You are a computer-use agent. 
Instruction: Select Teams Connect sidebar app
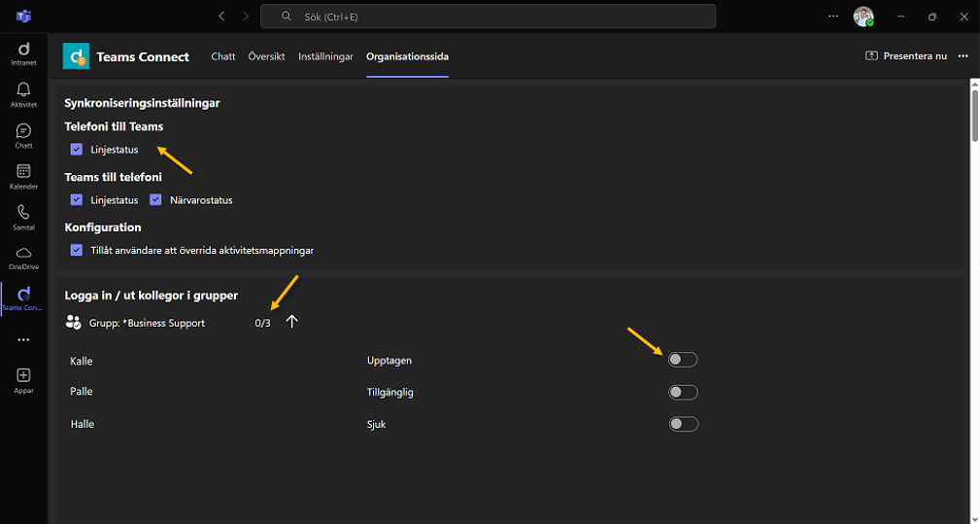23,299
